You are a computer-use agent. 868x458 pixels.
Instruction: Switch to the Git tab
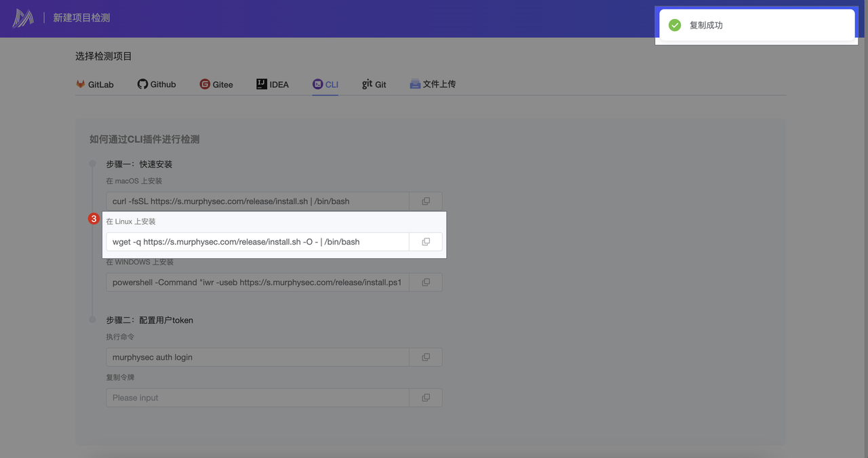[x=374, y=85]
